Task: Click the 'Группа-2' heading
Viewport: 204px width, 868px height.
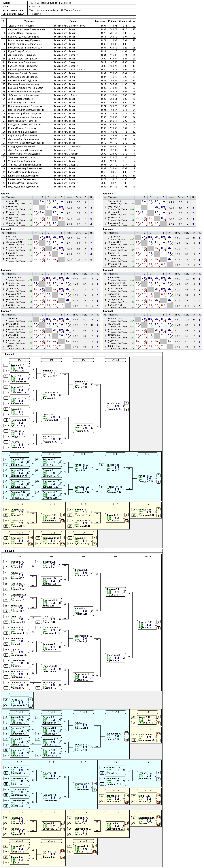Action: [108, 194]
